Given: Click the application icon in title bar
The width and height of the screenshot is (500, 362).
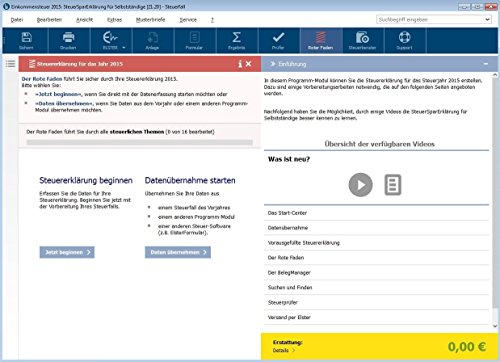Looking at the screenshot, I should [6, 7].
